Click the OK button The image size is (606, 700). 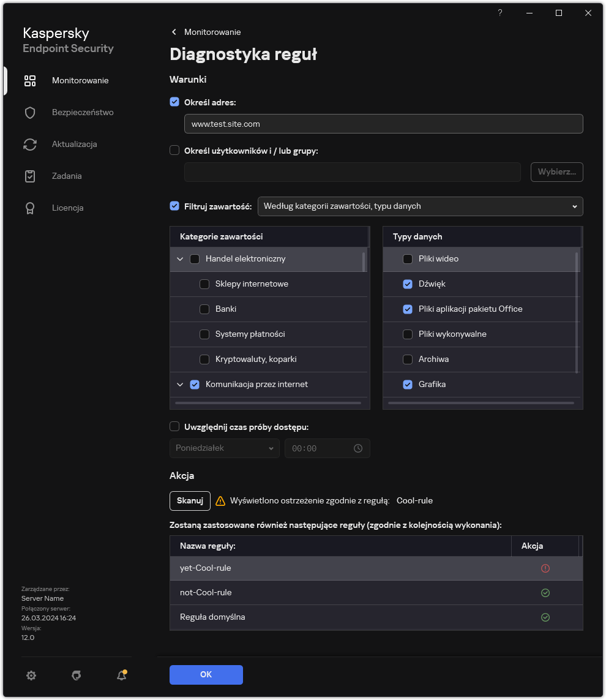tap(206, 674)
